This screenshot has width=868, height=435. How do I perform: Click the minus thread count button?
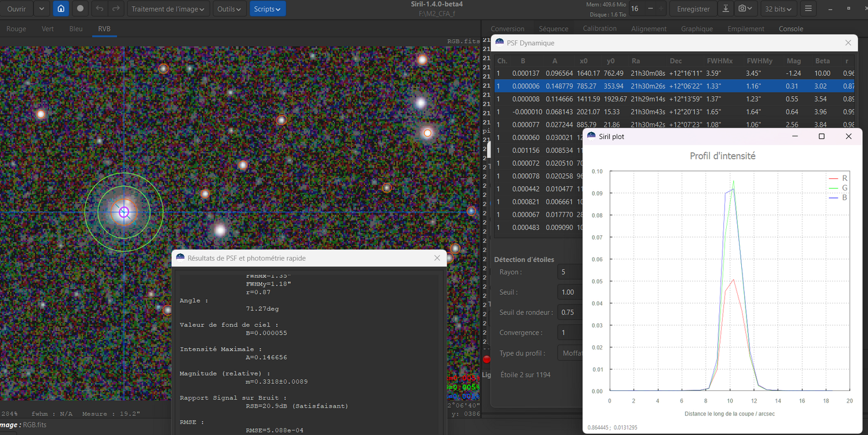pyautogui.click(x=650, y=9)
